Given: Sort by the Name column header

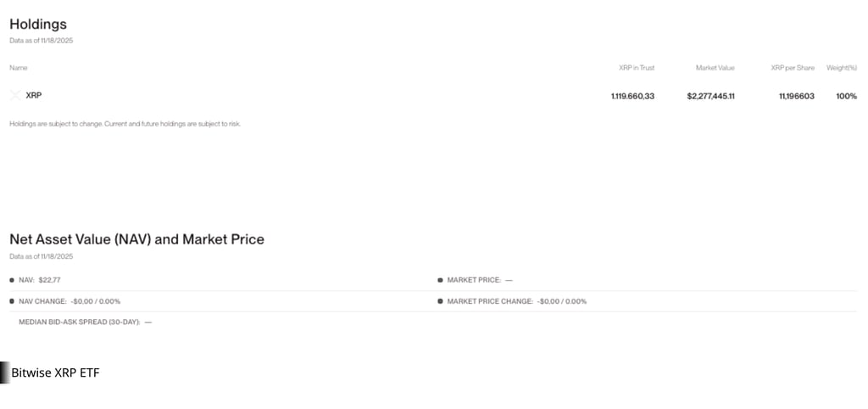Looking at the screenshot, I should click(x=18, y=68).
